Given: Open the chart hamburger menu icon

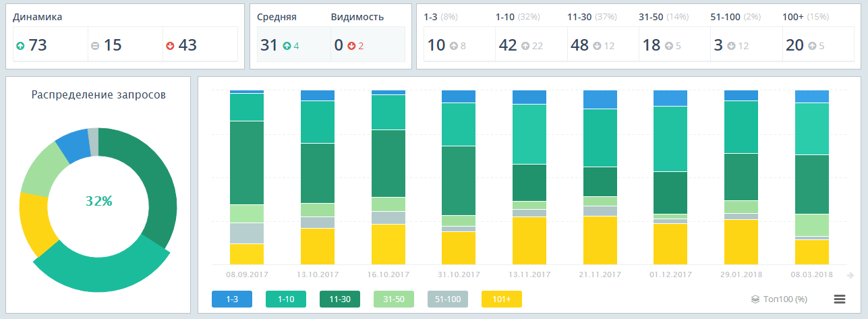Looking at the screenshot, I should click(840, 299).
